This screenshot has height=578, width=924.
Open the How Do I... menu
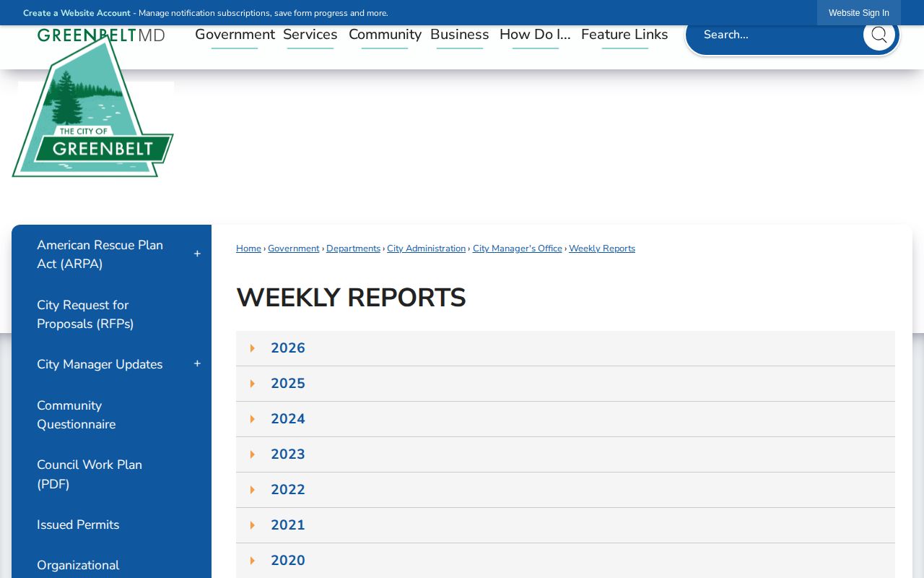coord(535,35)
